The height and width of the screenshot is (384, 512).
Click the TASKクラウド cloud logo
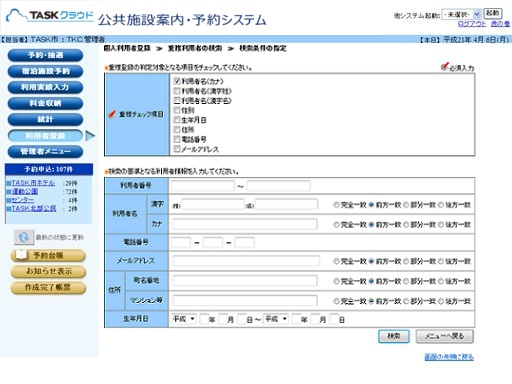point(50,15)
